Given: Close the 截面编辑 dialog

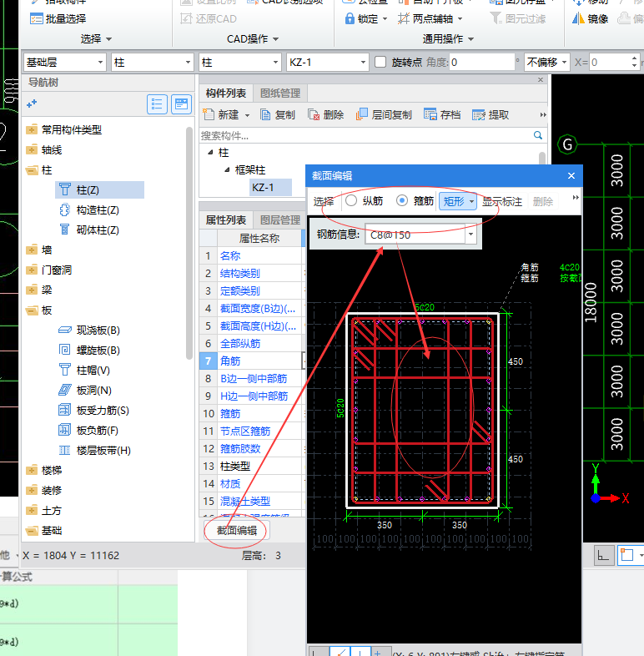Looking at the screenshot, I should click(571, 176).
